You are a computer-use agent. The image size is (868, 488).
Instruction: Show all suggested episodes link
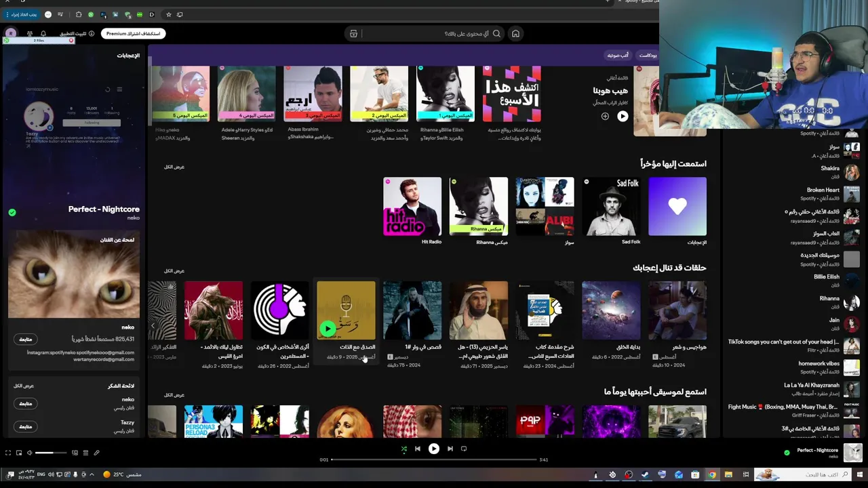pos(174,270)
